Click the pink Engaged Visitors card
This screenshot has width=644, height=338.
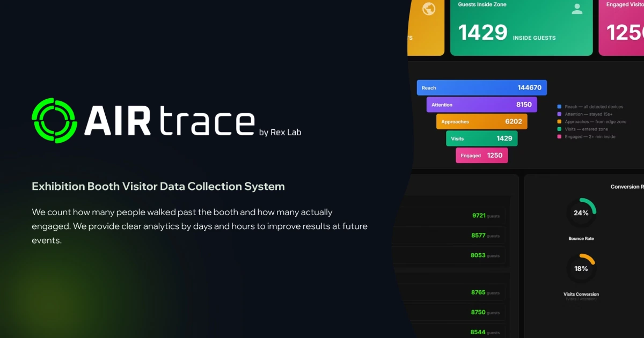pos(621,27)
